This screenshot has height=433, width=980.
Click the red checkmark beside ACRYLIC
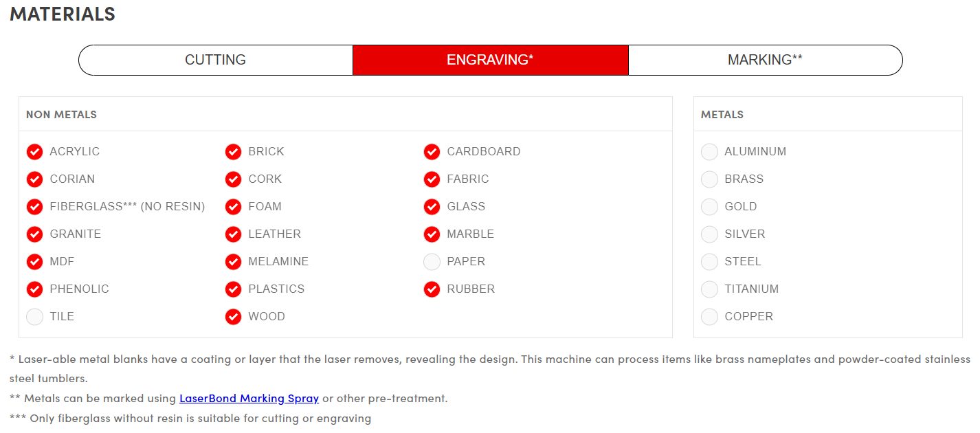point(34,152)
